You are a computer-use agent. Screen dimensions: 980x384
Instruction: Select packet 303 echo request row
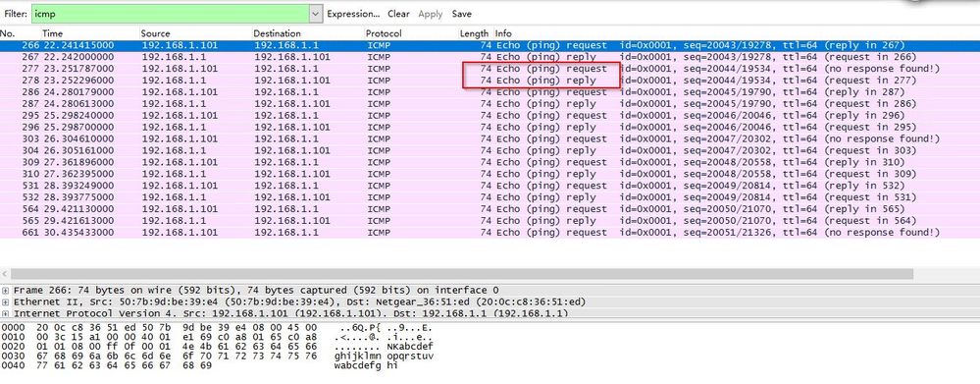[490, 138]
